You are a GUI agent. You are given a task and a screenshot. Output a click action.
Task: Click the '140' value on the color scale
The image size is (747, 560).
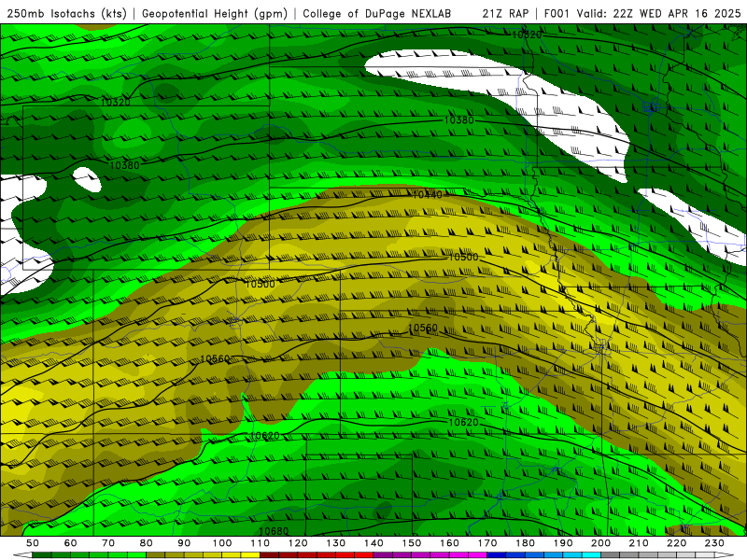[x=373, y=543]
